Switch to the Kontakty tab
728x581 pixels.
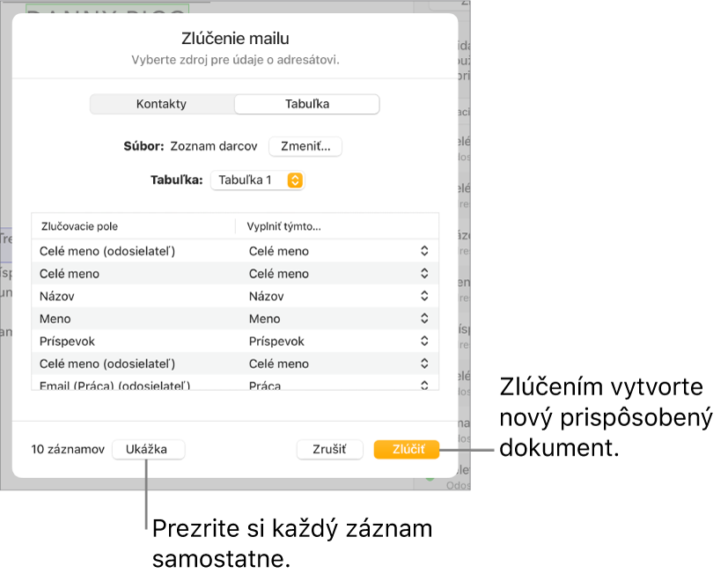pos(162,104)
